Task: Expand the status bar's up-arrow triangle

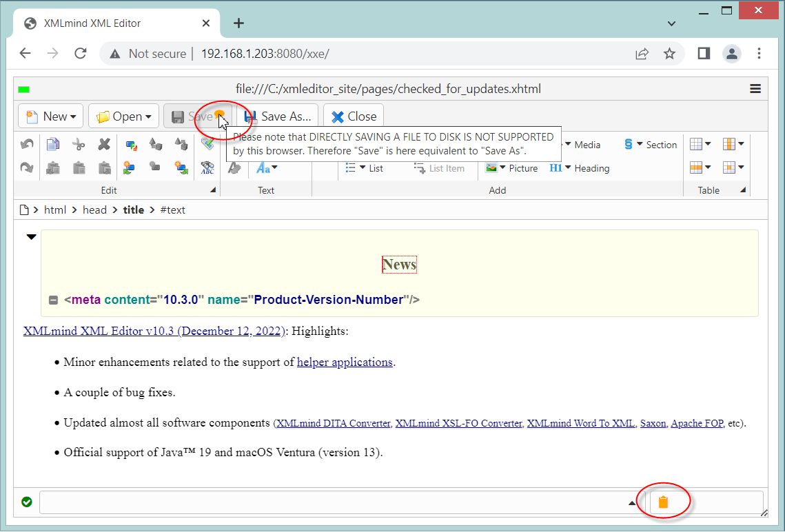Action: tap(632, 503)
